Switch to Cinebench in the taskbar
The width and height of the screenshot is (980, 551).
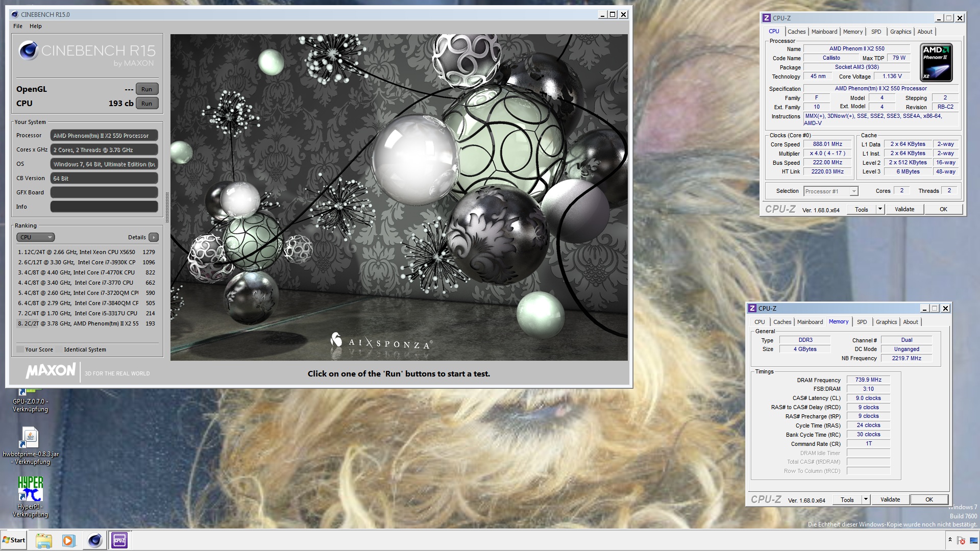click(x=94, y=540)
